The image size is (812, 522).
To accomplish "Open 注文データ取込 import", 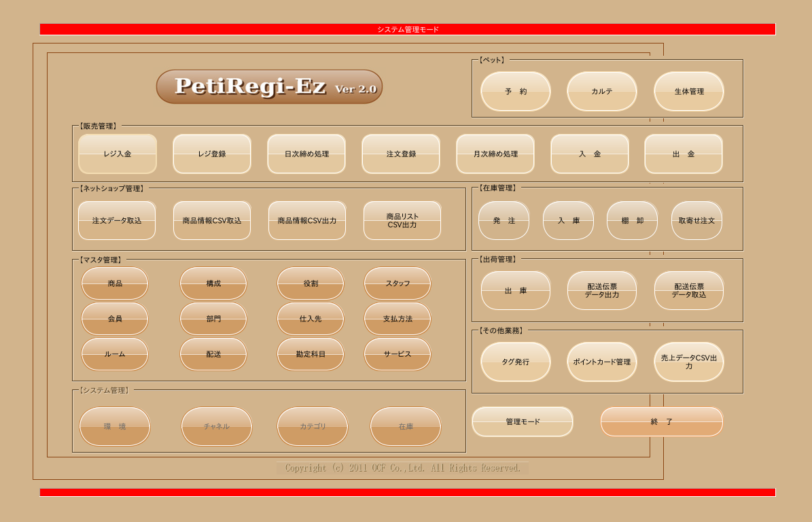I will [117, 221].
